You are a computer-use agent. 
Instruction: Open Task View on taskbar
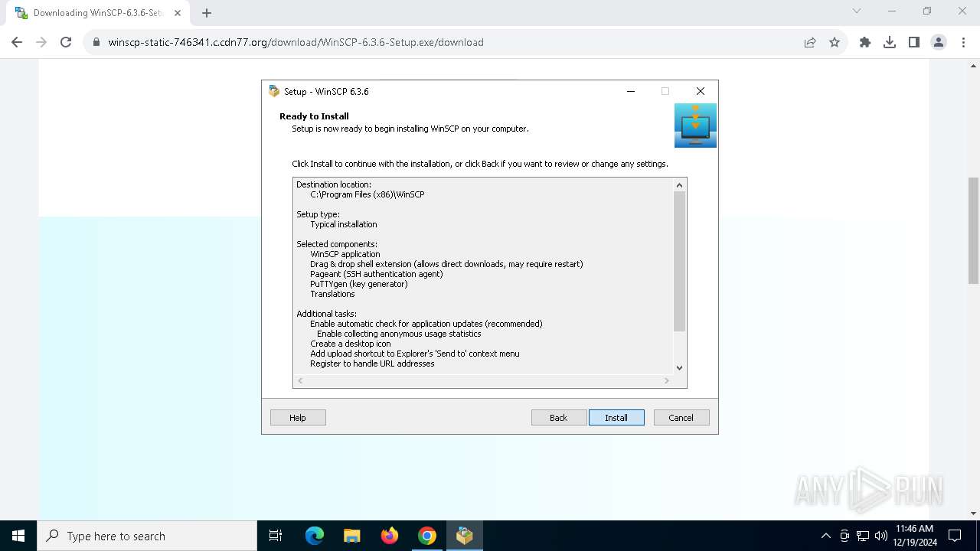(x=276, y=536)
